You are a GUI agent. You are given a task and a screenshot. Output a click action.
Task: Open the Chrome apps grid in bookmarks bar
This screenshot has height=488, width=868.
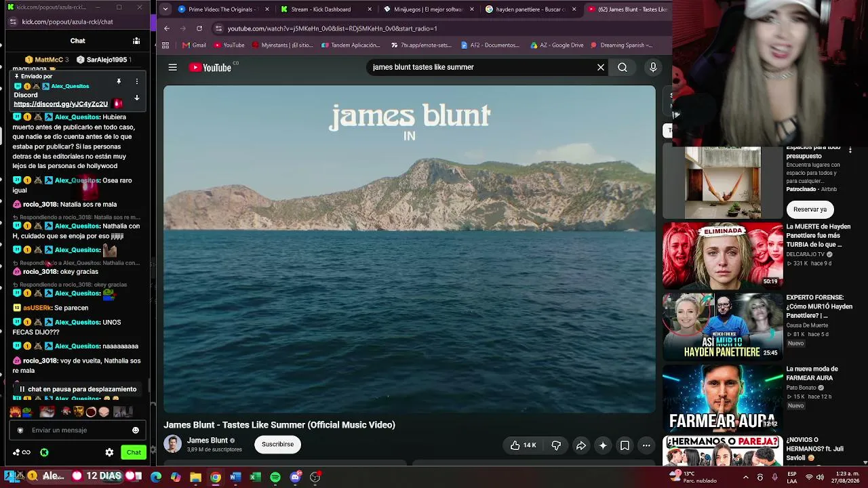click(x=165, y=45)
